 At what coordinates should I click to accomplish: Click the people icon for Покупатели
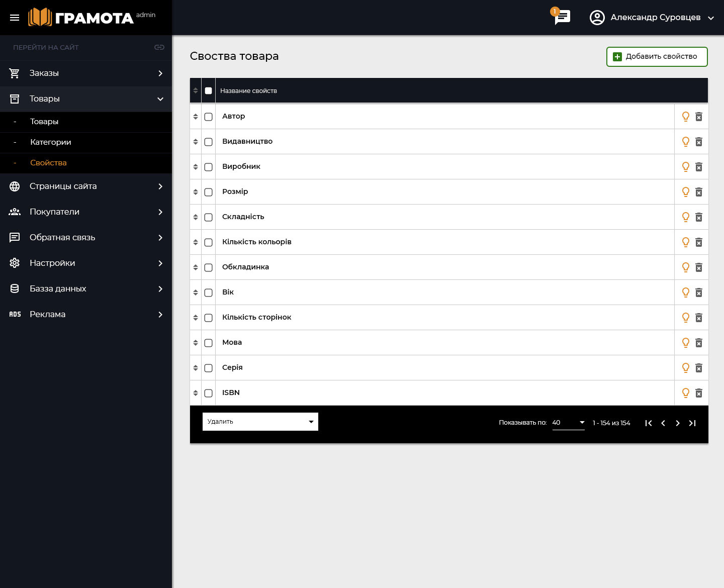pyautogui.click(x=15, y=212)
